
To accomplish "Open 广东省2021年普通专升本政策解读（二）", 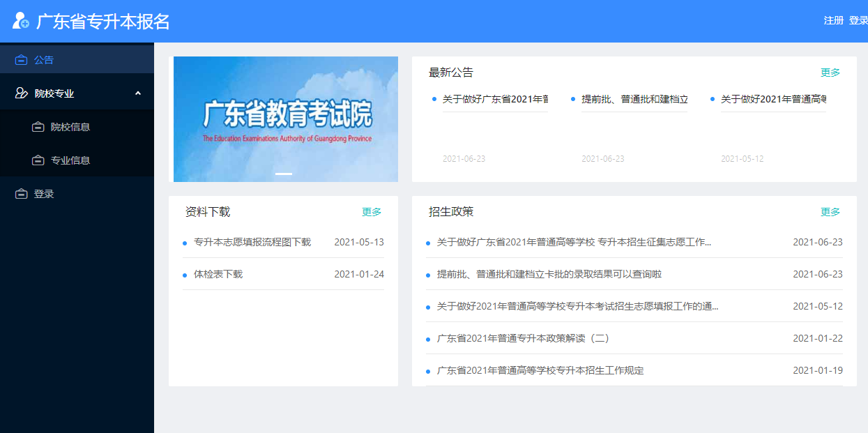I will 524,337.
